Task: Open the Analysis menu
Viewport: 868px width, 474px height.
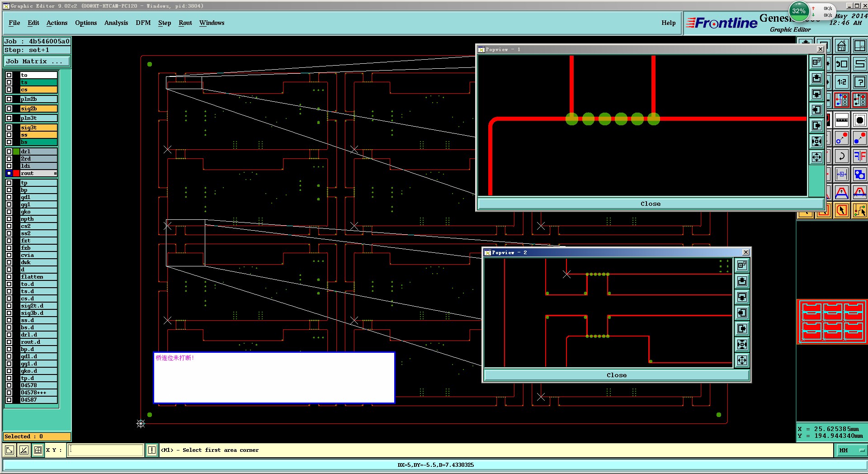Action: [x=116, y=23]
